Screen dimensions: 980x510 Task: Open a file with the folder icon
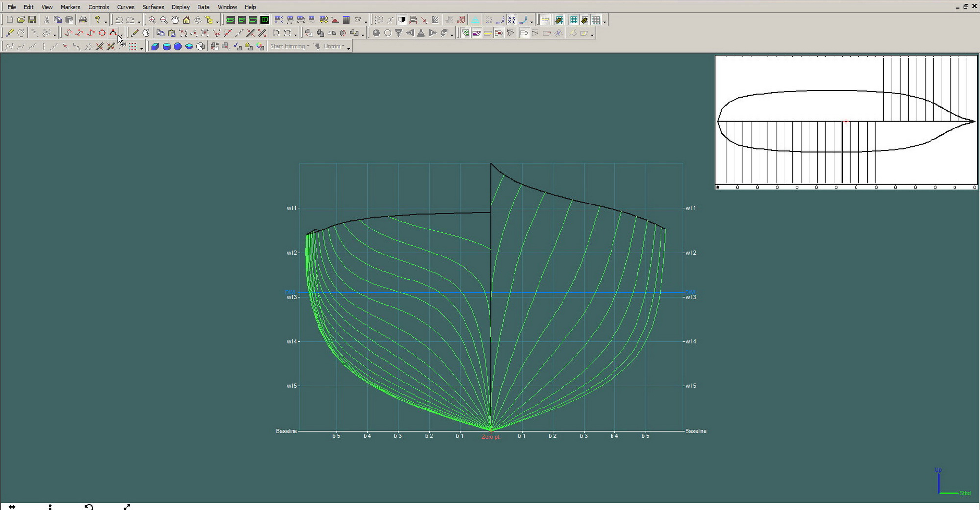[x=21, y=20]
